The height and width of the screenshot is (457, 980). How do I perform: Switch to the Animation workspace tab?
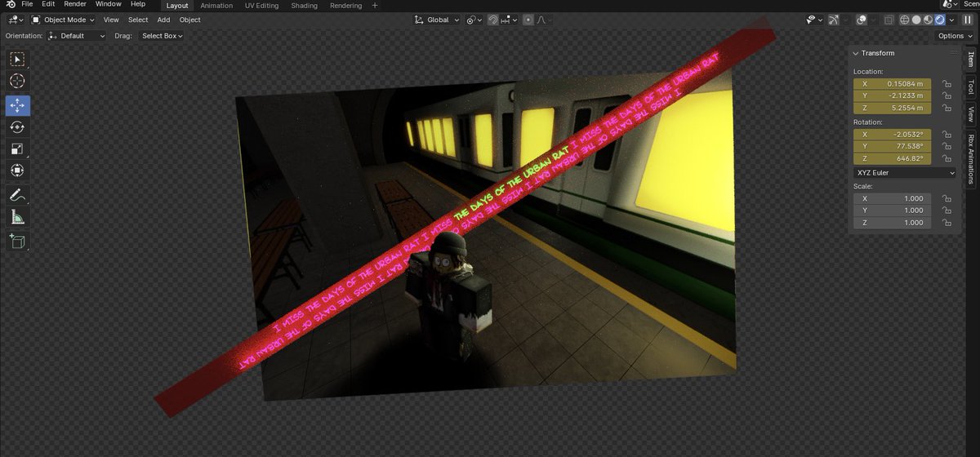(x=216, y=6)
